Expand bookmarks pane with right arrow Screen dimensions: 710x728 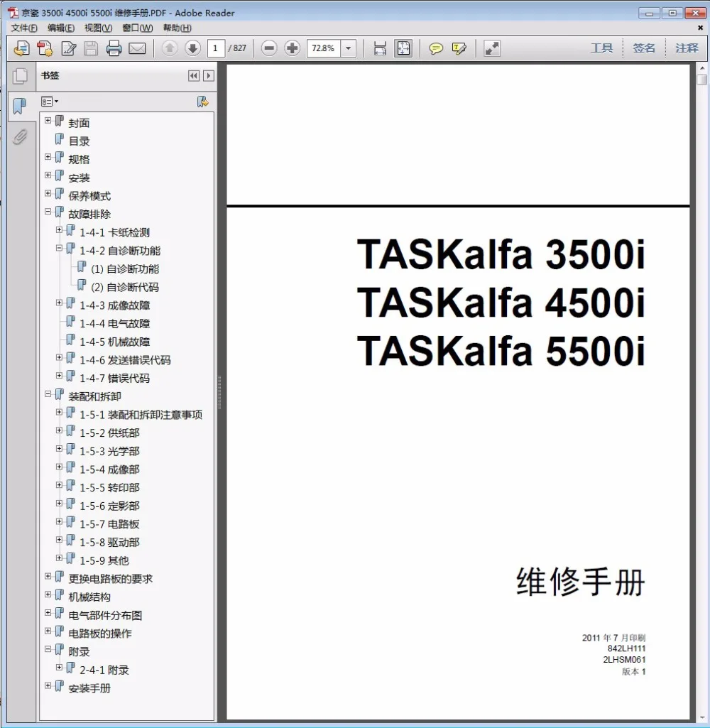[209, 76]
